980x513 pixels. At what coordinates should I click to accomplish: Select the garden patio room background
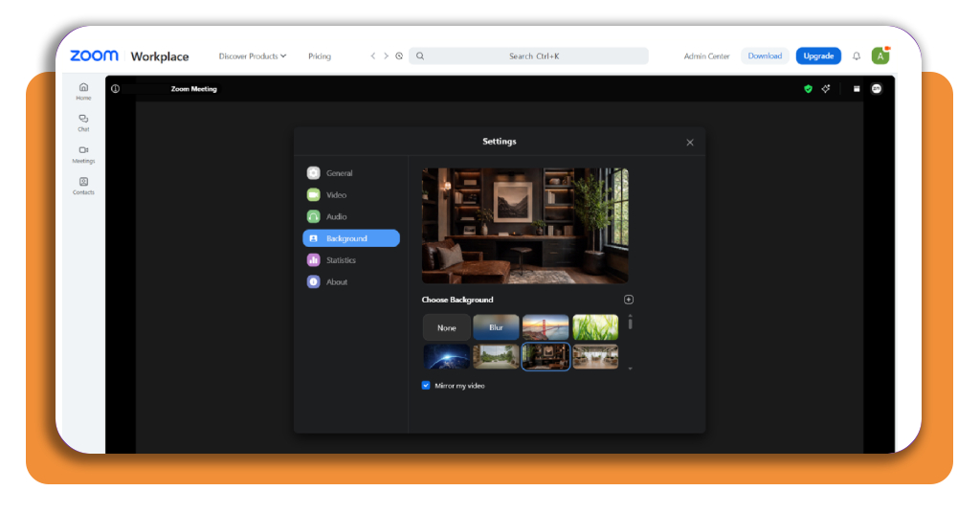tap(496, 357)
